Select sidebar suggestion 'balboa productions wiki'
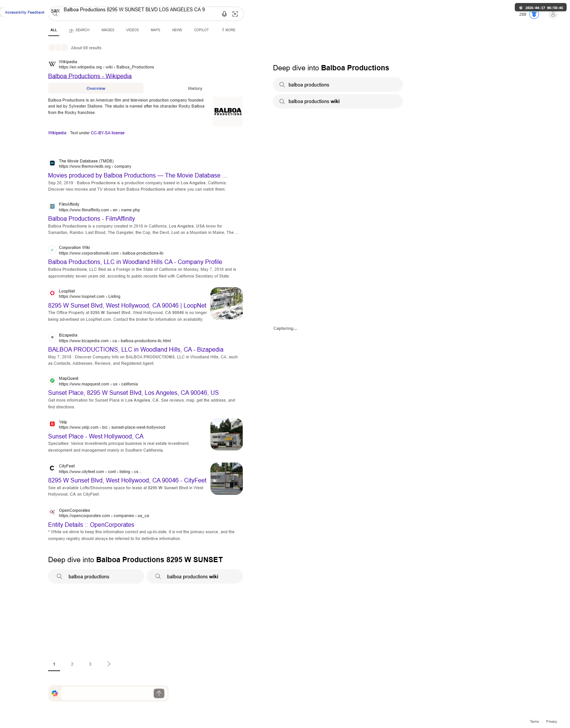 pyautogui.click(x=338, y=101)
